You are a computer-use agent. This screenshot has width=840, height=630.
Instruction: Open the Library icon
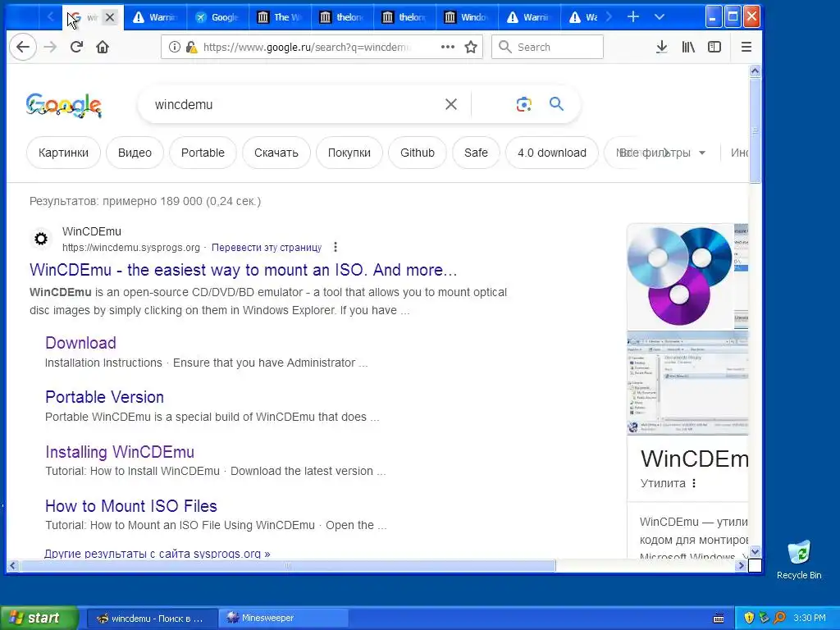point(688,47)
